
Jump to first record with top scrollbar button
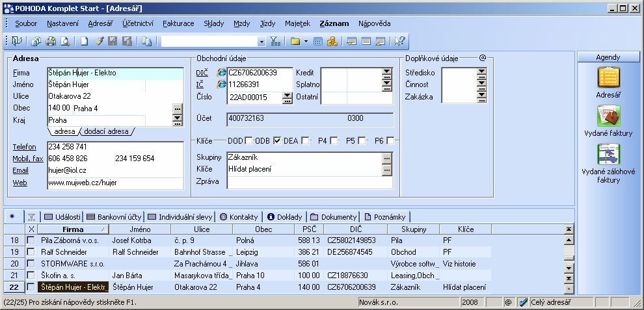click(569, 229)
